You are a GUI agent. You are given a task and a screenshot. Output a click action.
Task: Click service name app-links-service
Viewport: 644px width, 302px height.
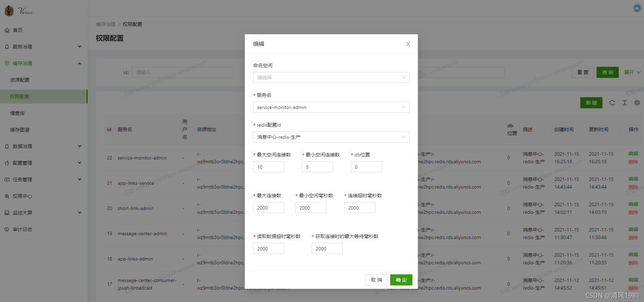tap(136, 183)
